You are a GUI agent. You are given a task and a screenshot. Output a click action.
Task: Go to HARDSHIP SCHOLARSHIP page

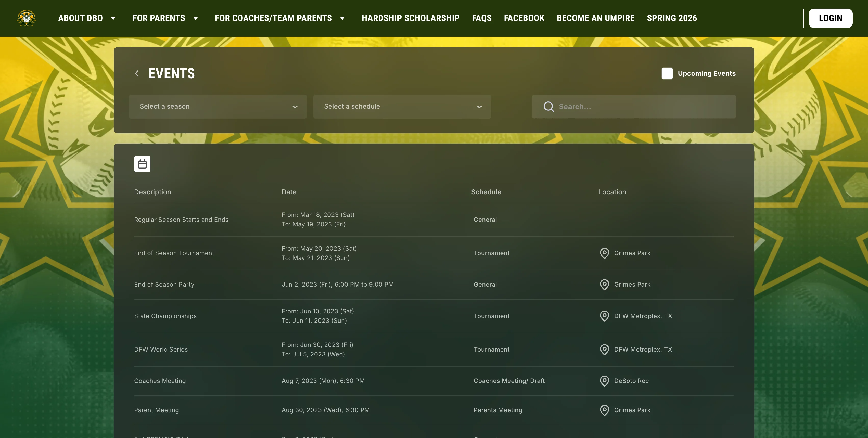[x=411, y=18]
